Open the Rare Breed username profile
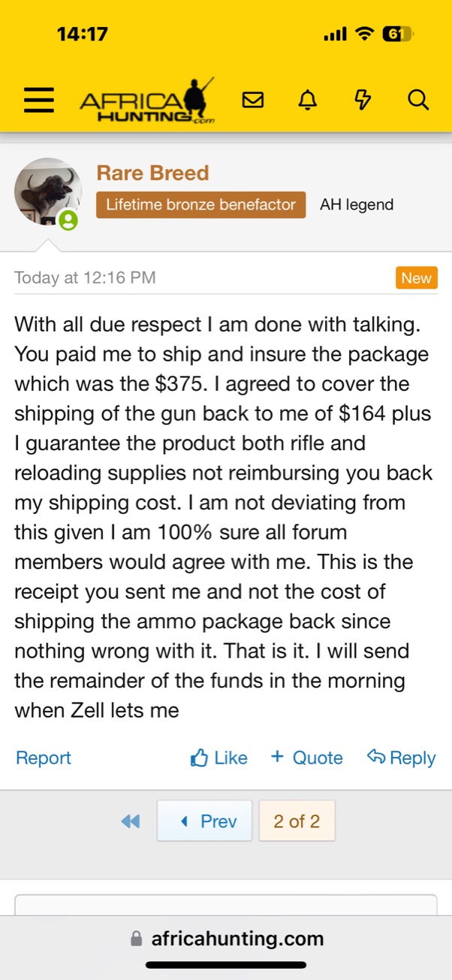 (152, 173)
